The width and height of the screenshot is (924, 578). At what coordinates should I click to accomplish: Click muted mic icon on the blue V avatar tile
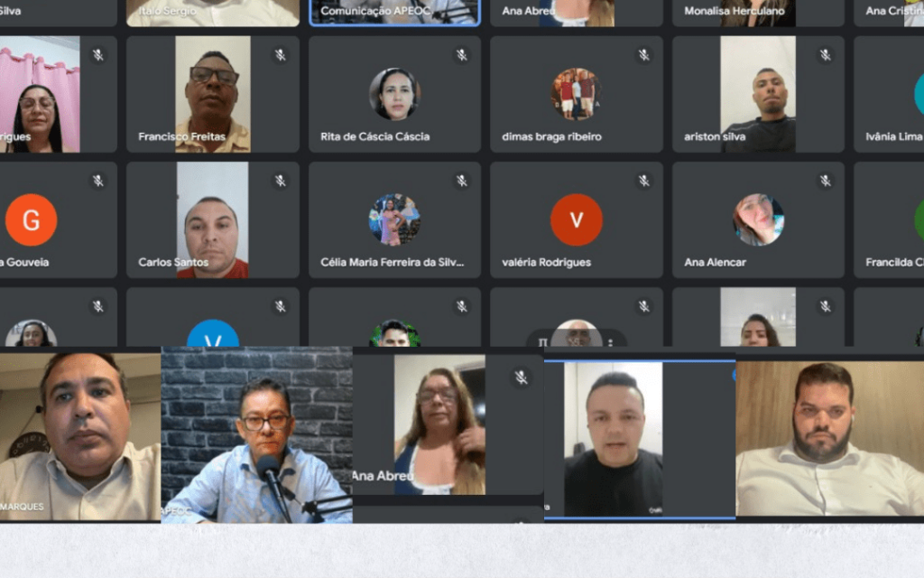click(x=280, y=306)
